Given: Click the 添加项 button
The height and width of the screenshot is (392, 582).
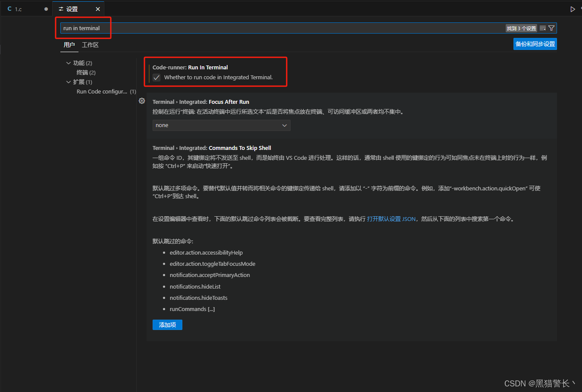Looking at the screenshot, I should pyautogui.click(x=167, y=325).
